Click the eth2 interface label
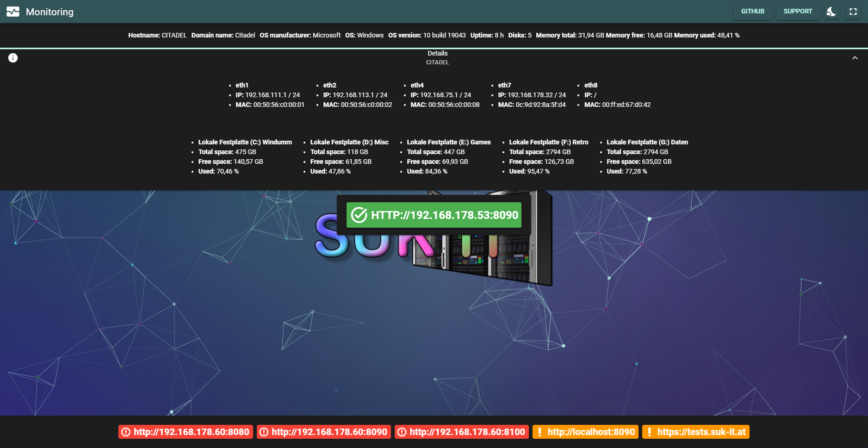Screen dimensions: 868x448 point(329,85)
